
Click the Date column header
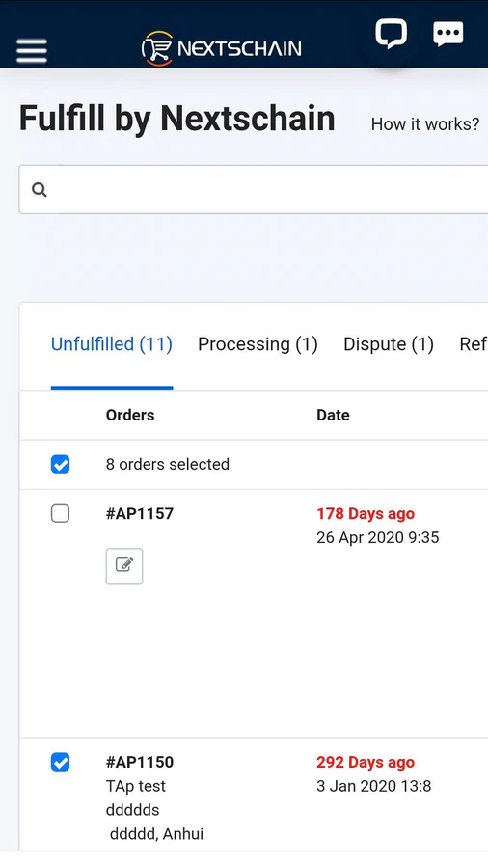333,415
